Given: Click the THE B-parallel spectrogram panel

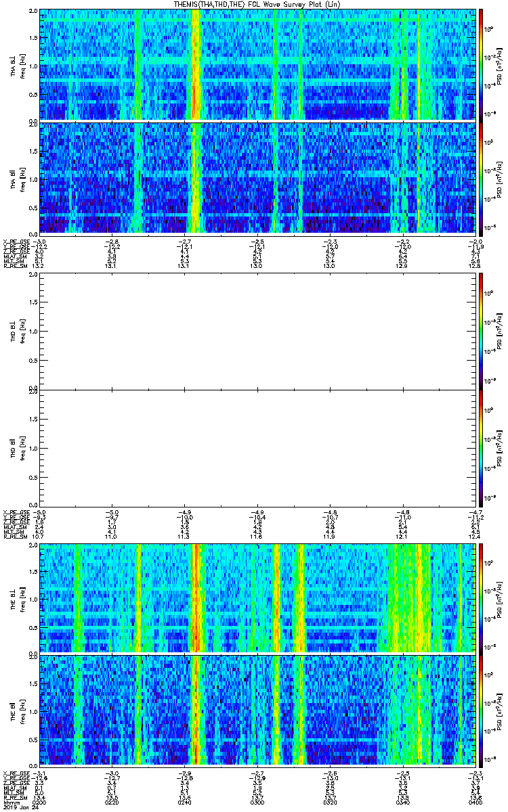Looking at the screenshot, I should (257, 710).
